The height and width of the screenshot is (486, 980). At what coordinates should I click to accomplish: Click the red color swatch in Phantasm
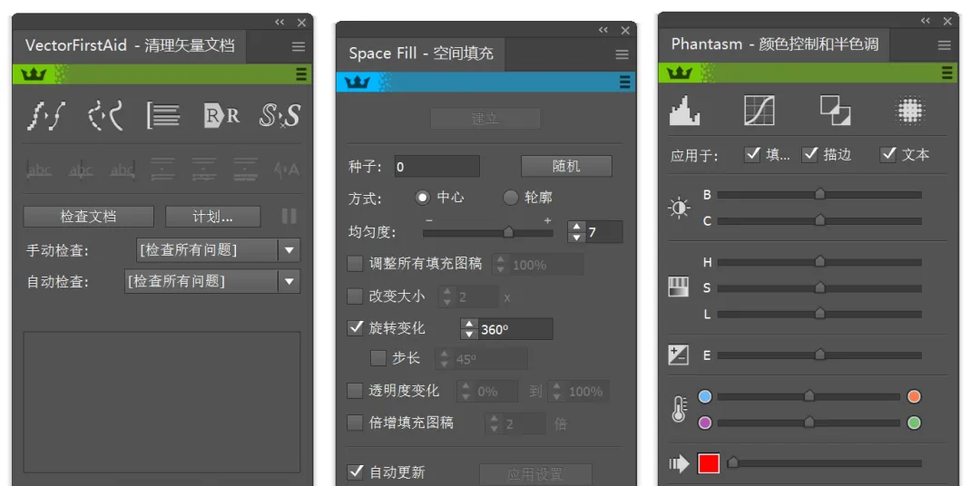point(709,463)
